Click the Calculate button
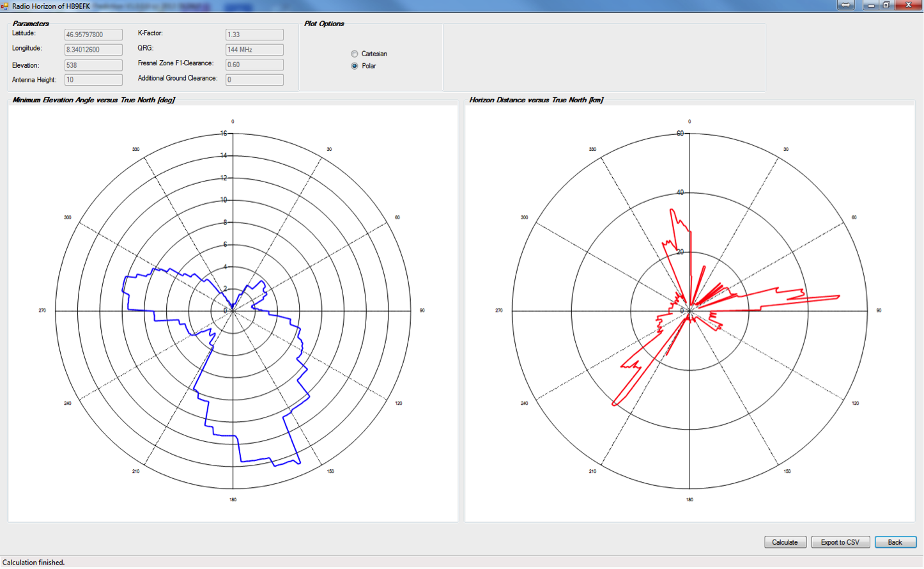The width and height of the screenshot is (924, 569). [x=785, y=542]
